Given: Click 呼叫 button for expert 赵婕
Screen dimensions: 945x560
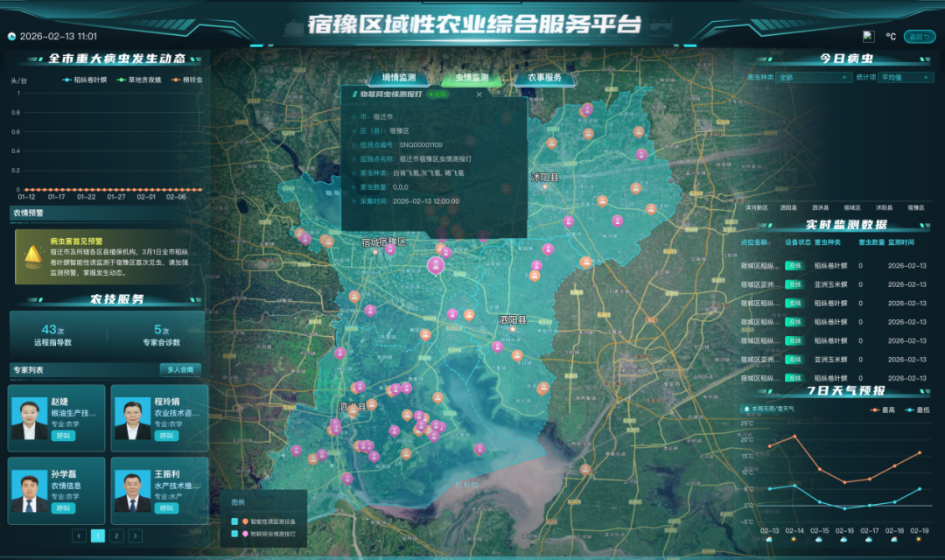Looking at the screenshot, I should (63, 436).
